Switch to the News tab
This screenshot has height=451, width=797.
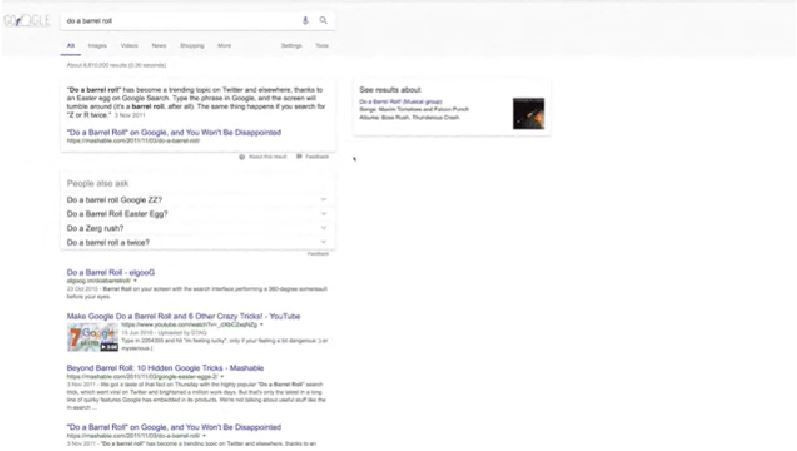tap(159, 46)
